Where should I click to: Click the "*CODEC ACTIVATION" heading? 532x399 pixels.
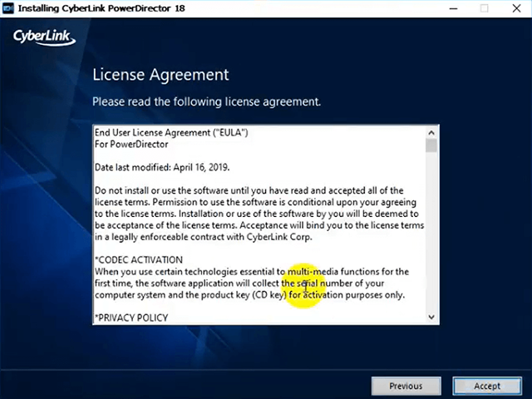pos(139,260)
